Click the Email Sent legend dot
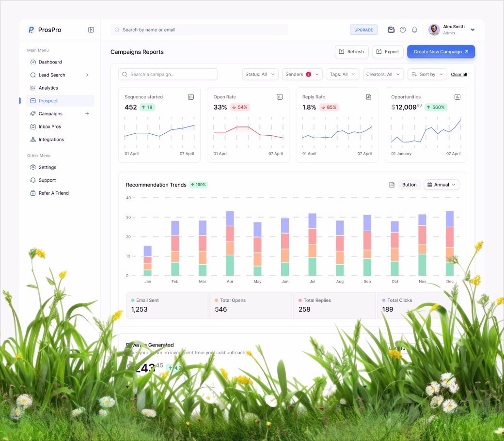Viewport: 504px width, 441px height. point(133,300)
